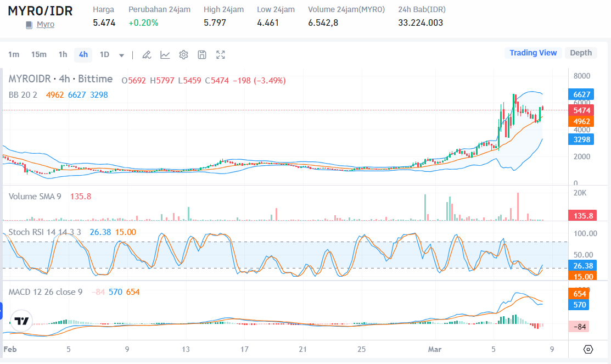Switch to Depth chart tab
The width and height of the screenshot is (611, 364).
pos(581,53)
